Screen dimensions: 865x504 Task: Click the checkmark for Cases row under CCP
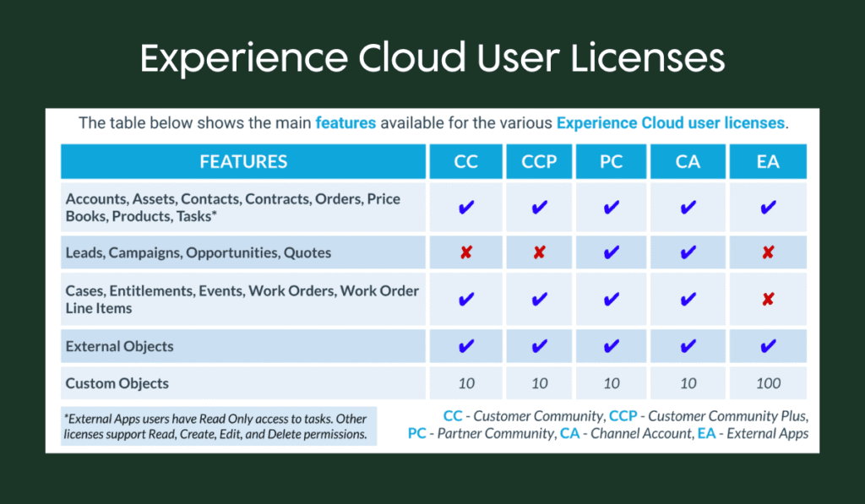point(539,300)
